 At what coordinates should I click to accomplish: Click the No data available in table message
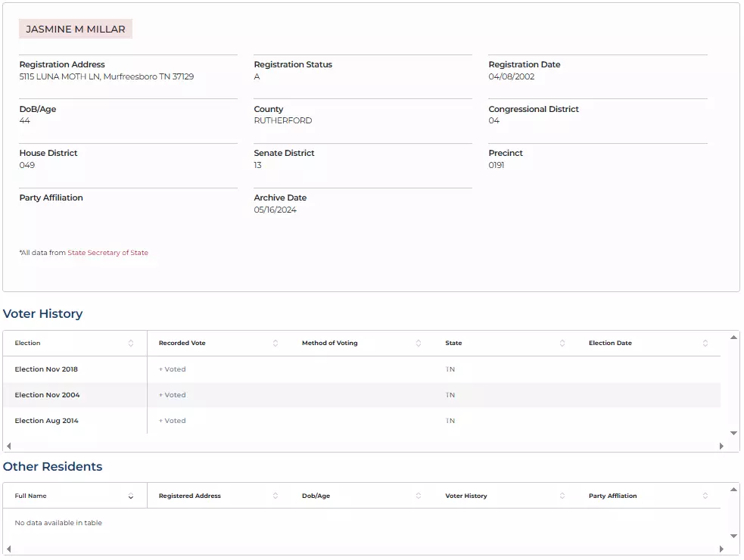[x=58, y=523]
